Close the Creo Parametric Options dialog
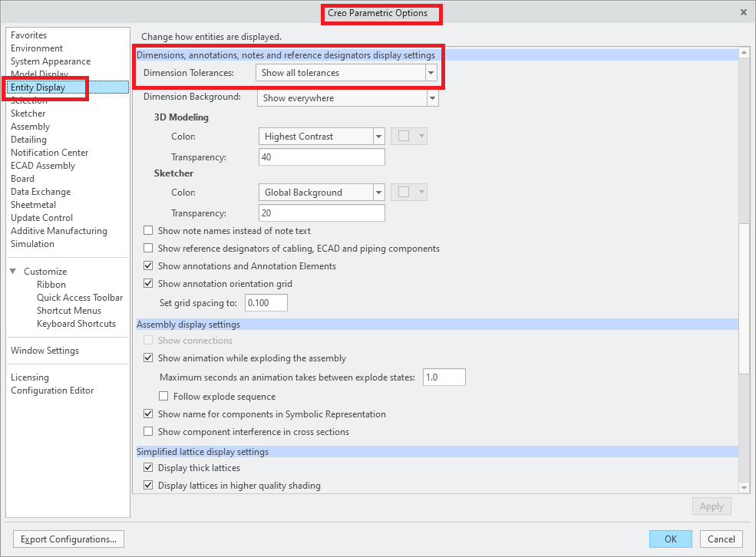 (744, 12)
